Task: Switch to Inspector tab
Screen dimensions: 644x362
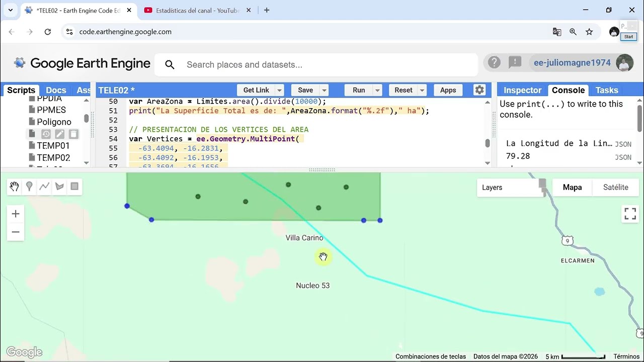Action: pyautogui.click(x=522, y=90)
